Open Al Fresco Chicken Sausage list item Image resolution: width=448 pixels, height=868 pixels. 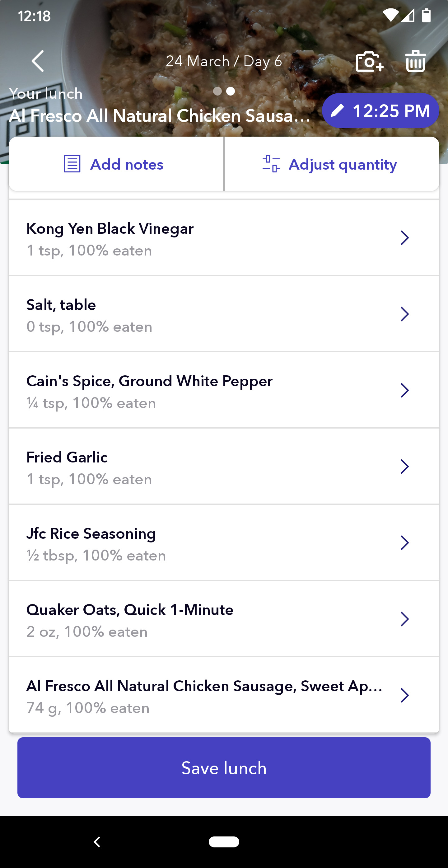[202, 696]
